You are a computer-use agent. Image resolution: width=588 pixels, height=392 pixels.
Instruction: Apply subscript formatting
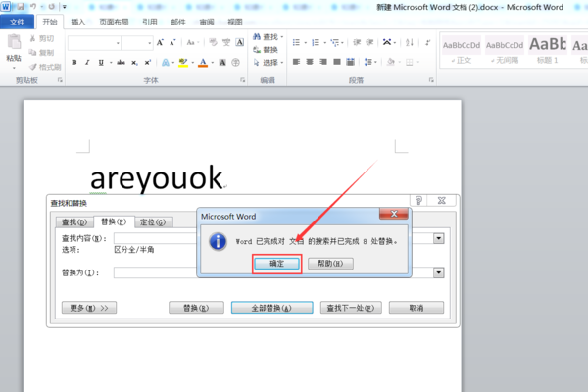[134, 63]
